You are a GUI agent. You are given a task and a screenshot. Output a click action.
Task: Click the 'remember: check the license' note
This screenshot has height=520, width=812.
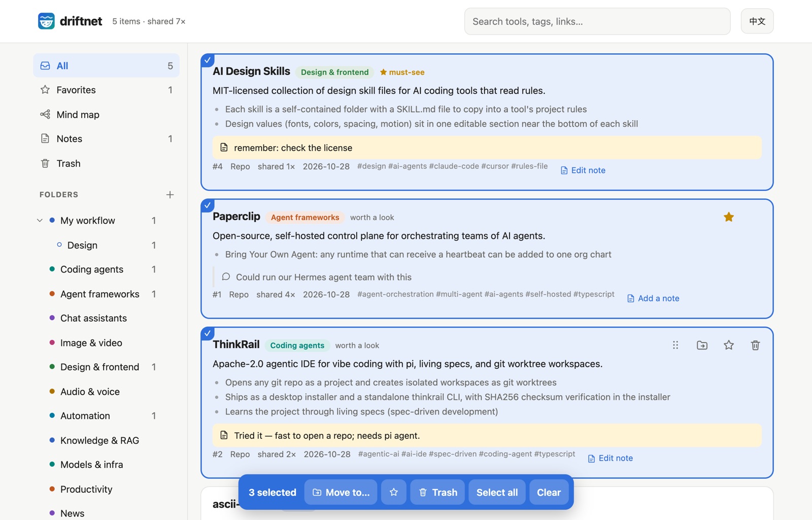[x=487, y=148]
